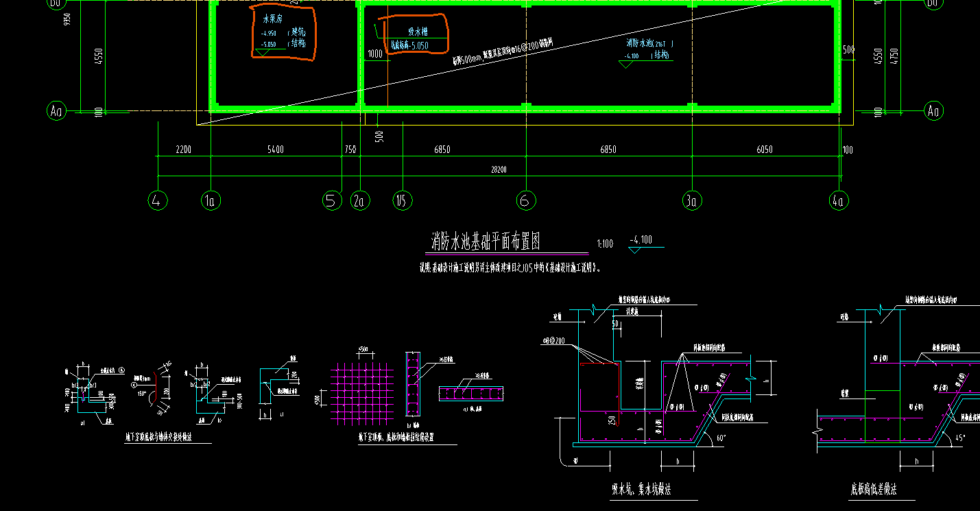Select the drawing title 消防水池基础平面布置图

(486, 241)
